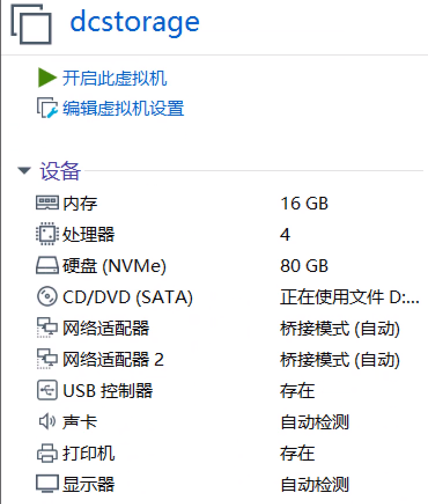Image resolution: width=428 pixels, height=504 pixels.
Task: Click the hard disk (NVMe) icon
Action: click(x=47, y=266)
